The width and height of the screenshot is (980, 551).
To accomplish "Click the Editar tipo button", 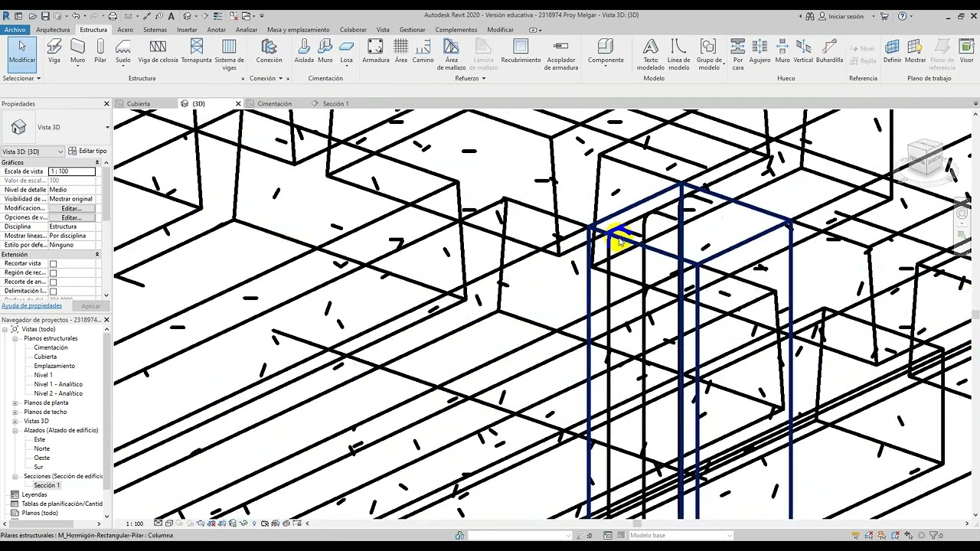I will tap(87, 151).
